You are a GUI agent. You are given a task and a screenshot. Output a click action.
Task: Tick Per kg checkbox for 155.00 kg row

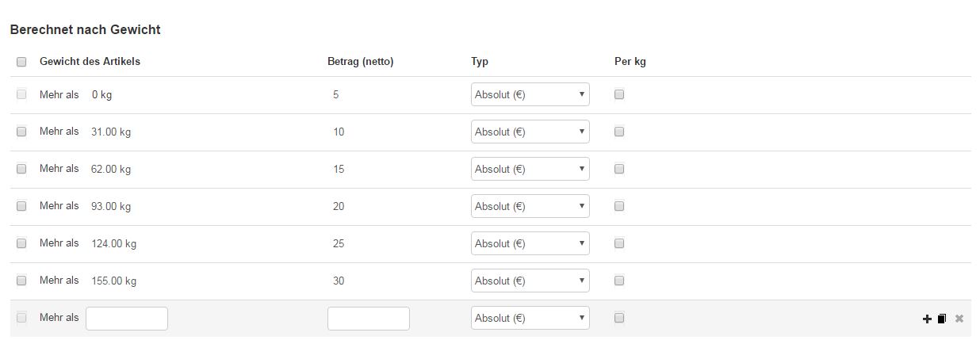point(619,281)
